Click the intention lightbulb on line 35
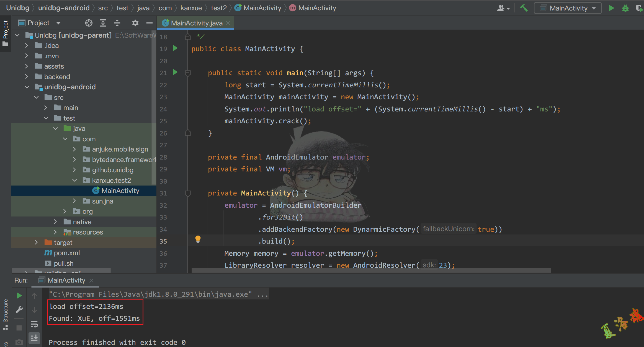644x347 pixels. click(x=198, y=239)
